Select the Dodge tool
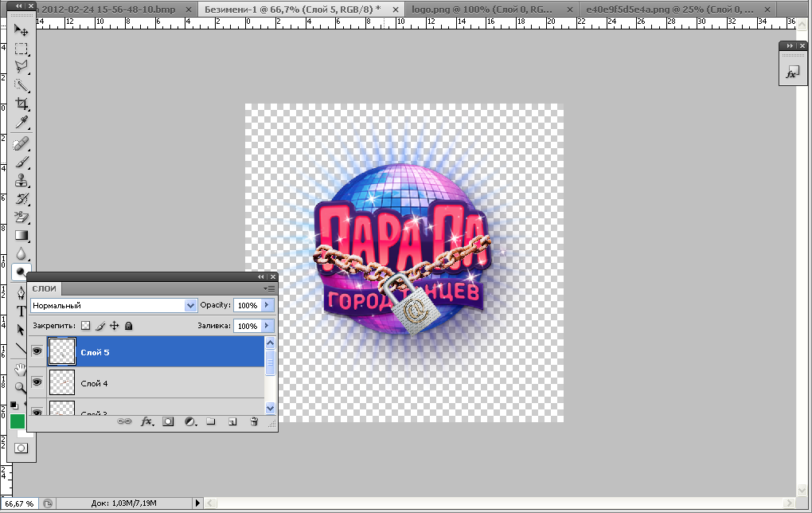 tap(20, 271)
